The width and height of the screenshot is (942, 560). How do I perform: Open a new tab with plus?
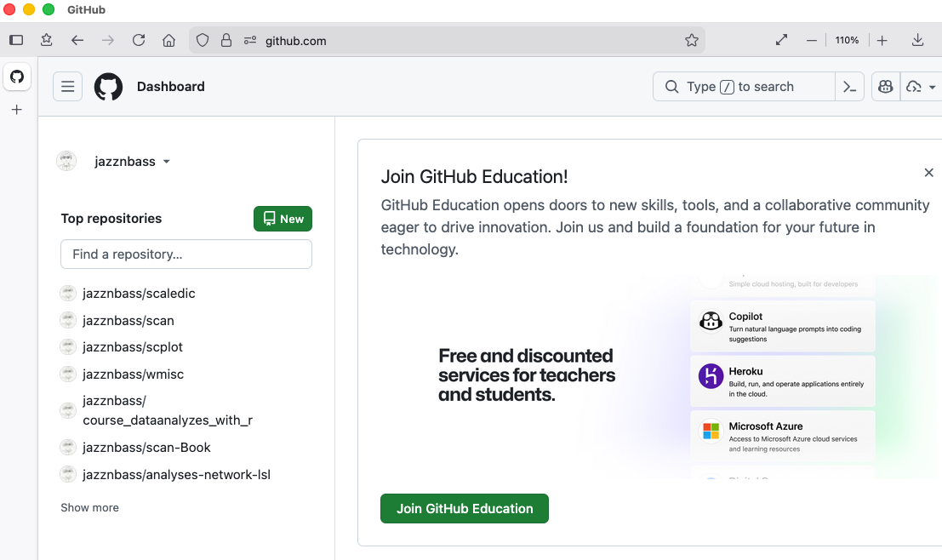pyautogui.click(x=16, y=110)
